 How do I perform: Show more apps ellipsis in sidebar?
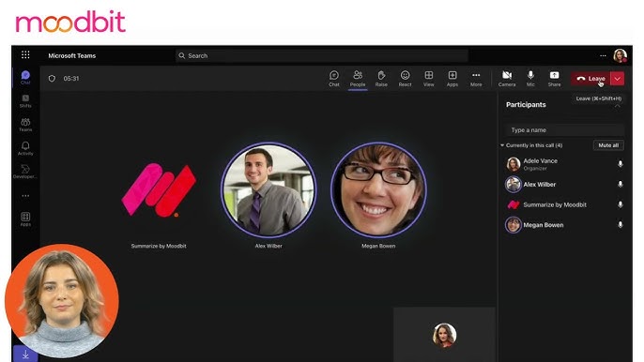25,196
